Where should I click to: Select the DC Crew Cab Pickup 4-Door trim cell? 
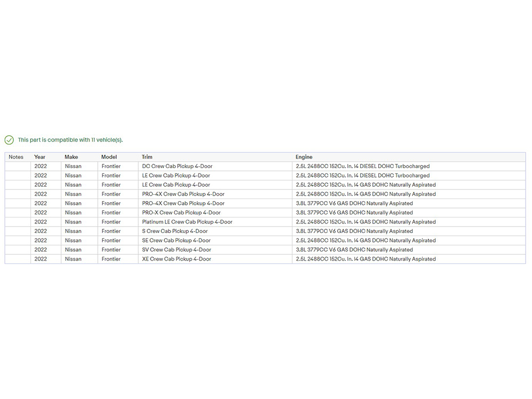[x=215, y=166]
